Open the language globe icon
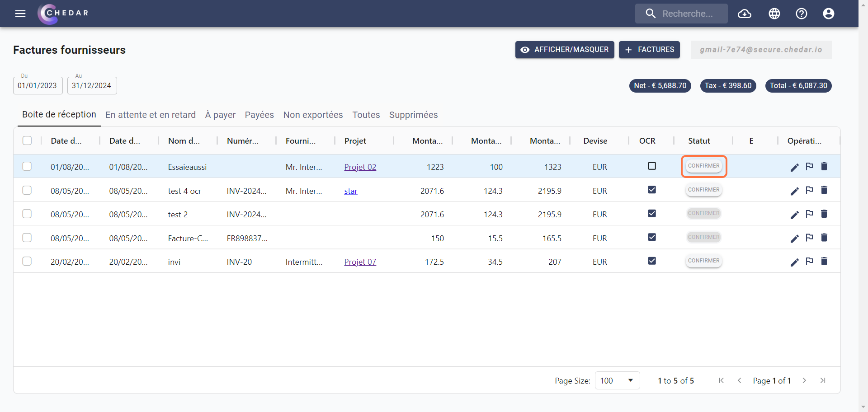The height and width of the screenshot is (412, 868). tap(774, 14)
